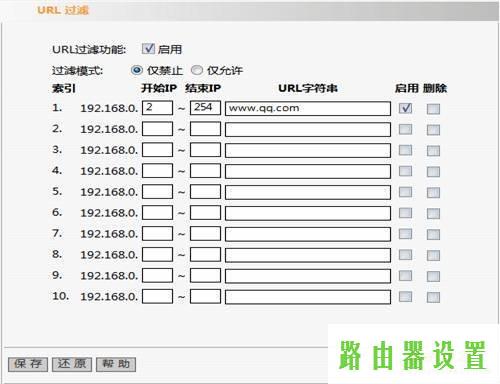
Task: Uncheck the enable checkbox for row 1
Action: coord(405,108)
